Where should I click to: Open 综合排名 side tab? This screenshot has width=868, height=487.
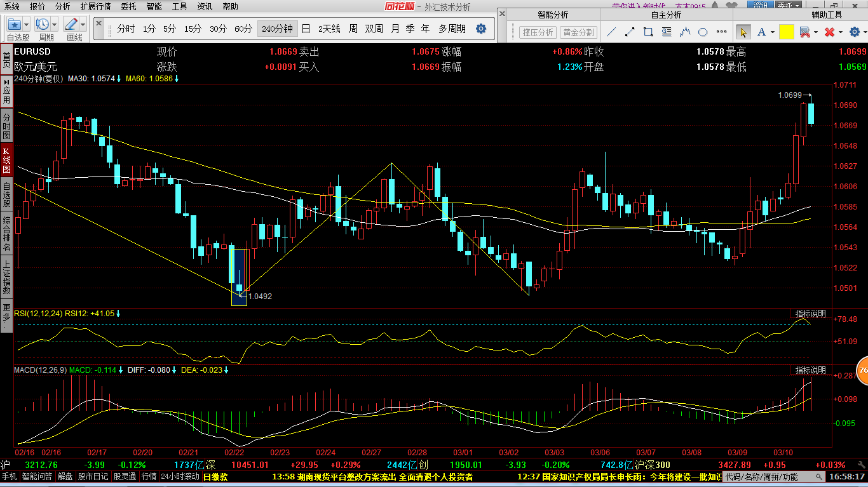pyautogui.click(x=6, y=234)
